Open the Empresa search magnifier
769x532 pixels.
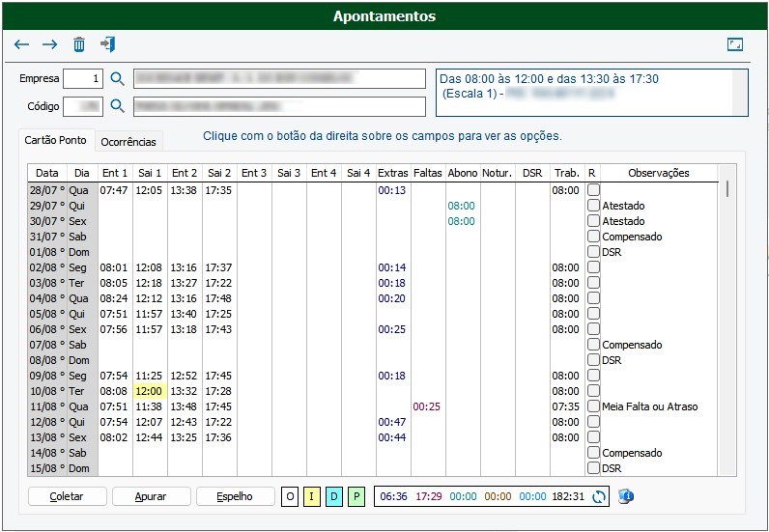coord(118,78)
